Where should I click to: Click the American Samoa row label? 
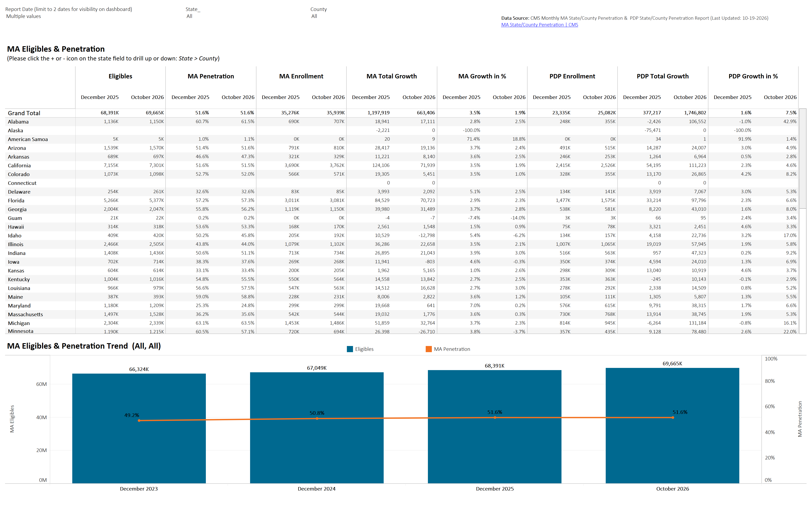coord(28,139)
